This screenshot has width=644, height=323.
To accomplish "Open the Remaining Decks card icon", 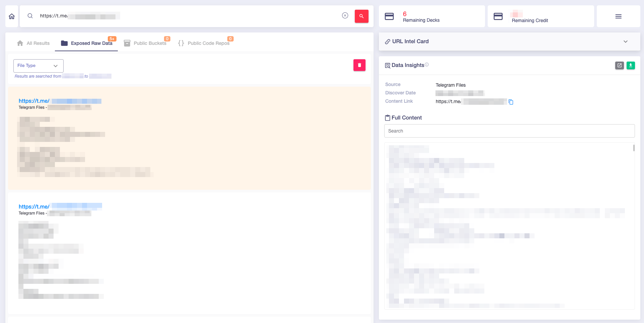I will tap(389, 16).
